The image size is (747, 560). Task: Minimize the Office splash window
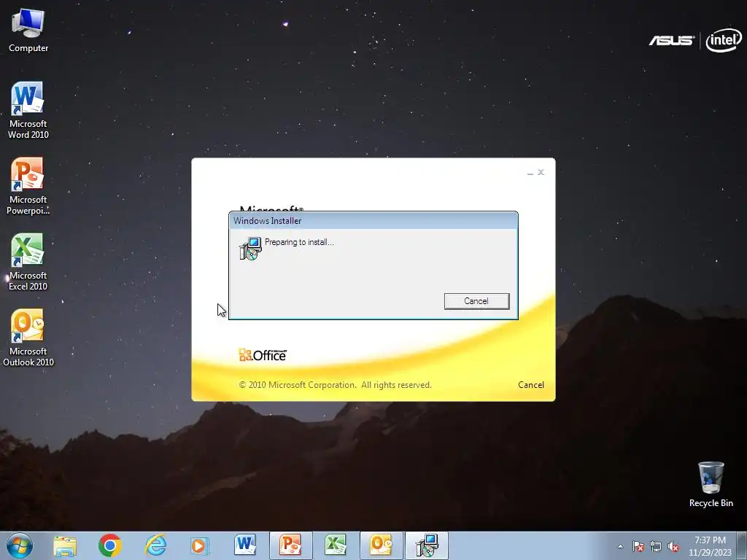pos(530,172)
